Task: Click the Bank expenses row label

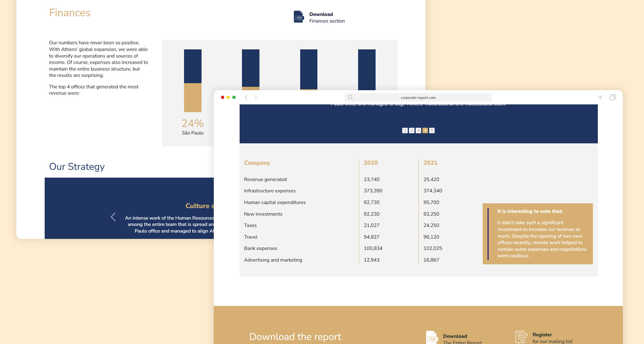Action: point(260,248)
